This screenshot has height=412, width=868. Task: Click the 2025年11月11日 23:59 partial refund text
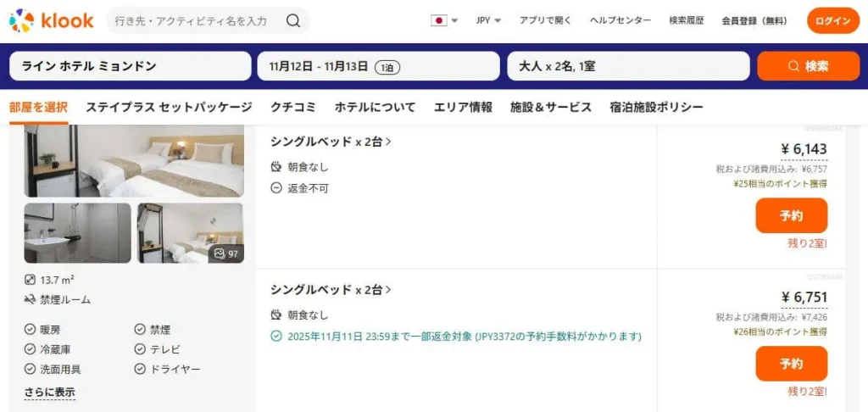(x=465, y=337)
